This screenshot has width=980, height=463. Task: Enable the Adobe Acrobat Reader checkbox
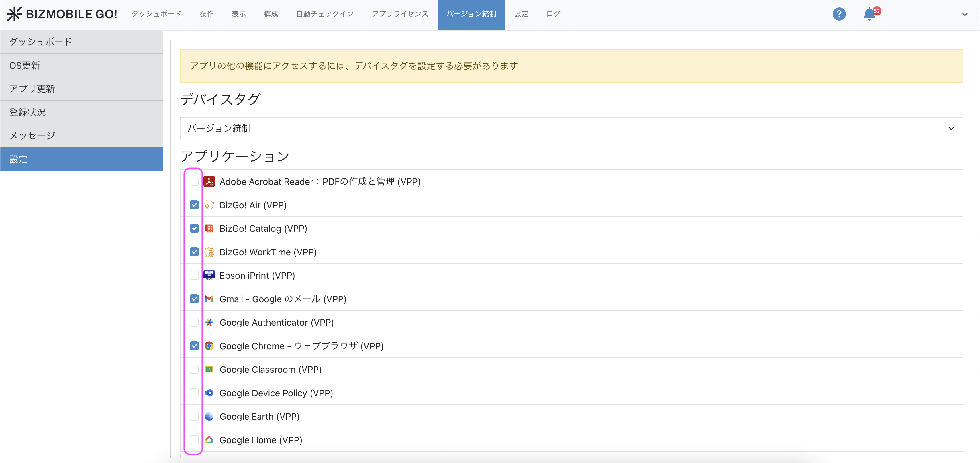click(194, 181)
